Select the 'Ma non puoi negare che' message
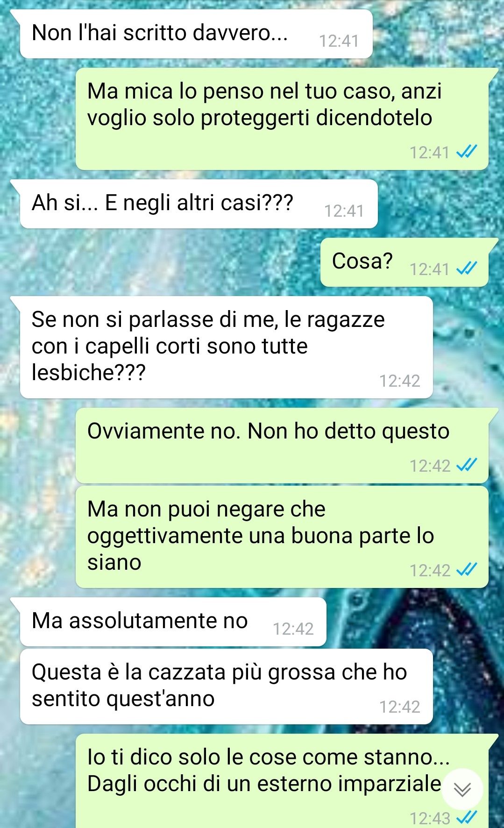 point(282,537)
